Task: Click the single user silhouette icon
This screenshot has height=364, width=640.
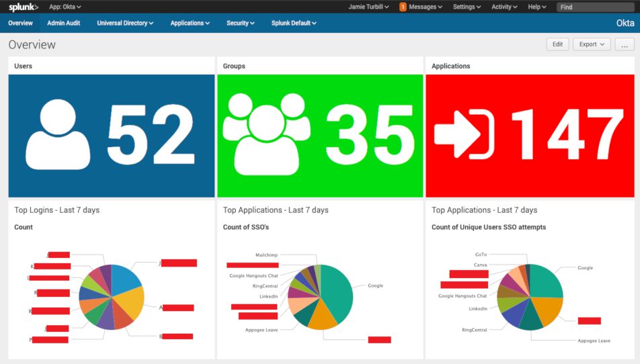Action: pyautogui.click(x=58, y=135)
